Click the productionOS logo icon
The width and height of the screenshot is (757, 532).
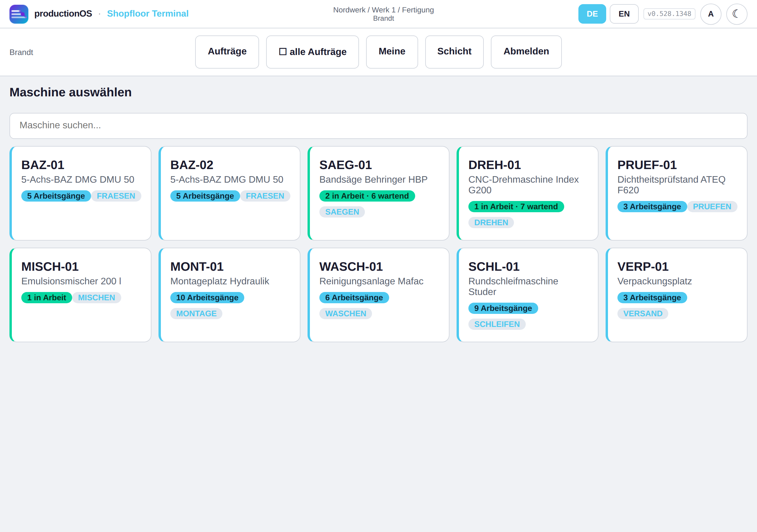[19, 14]
